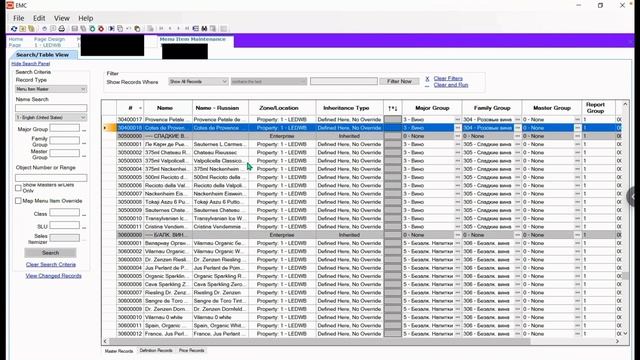Click the filter value text box

[x=344, y=82]
